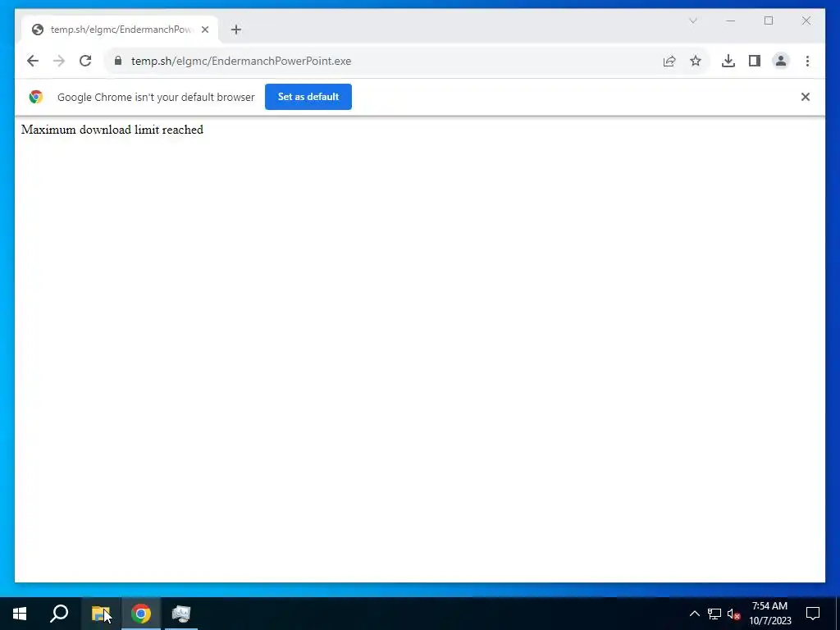Close the Chrome window
Image resolution: width=840 pixels, height=630 pixels.
click(x=806, y=21)
